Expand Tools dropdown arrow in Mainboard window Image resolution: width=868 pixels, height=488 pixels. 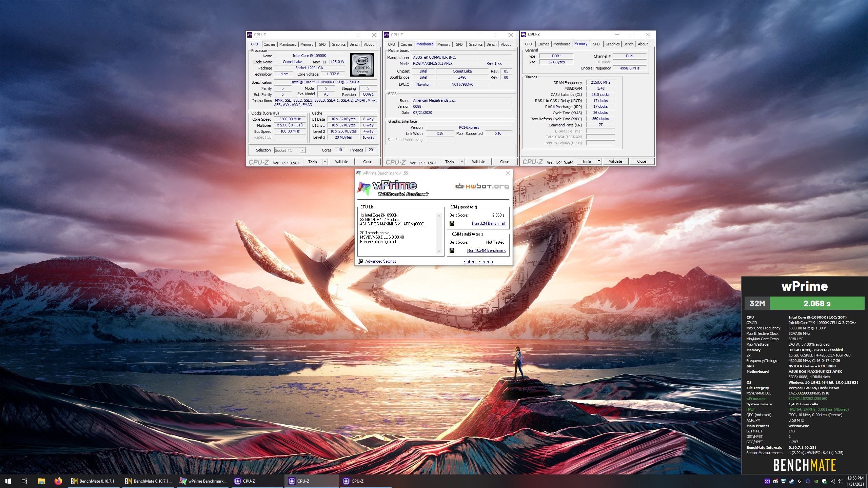[x=462, y=162]
